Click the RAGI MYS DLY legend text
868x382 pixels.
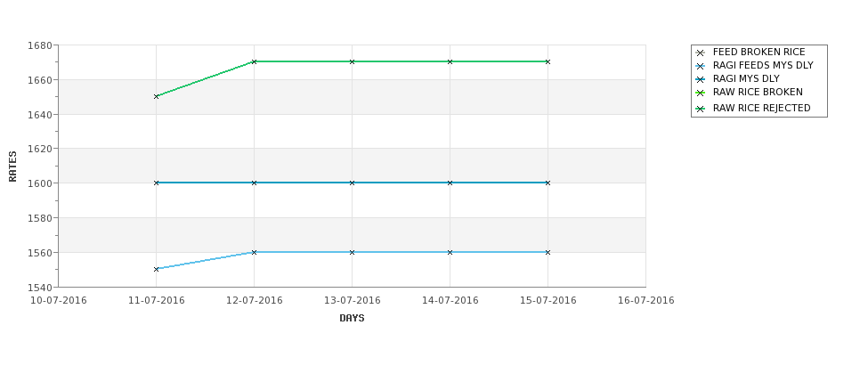[746, 78]
